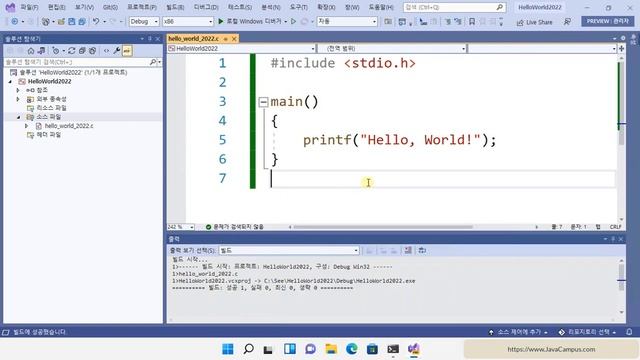The height and width of the screenshot is (360, 640).
Task: Click the comment-out lines toolbar icon
Action: (x=448, y=22)
